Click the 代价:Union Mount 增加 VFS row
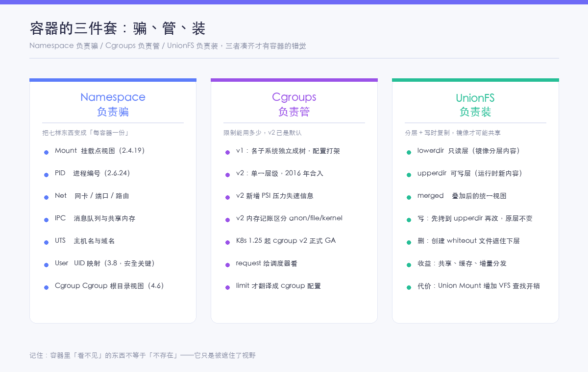Screen dimensions: 588x372 click(473, 286)
